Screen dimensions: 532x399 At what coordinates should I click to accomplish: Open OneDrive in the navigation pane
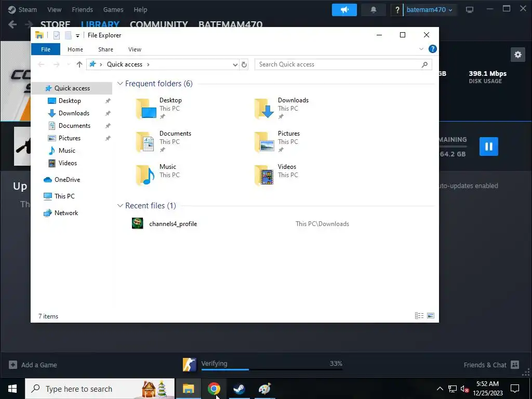[x=67, y=180]
